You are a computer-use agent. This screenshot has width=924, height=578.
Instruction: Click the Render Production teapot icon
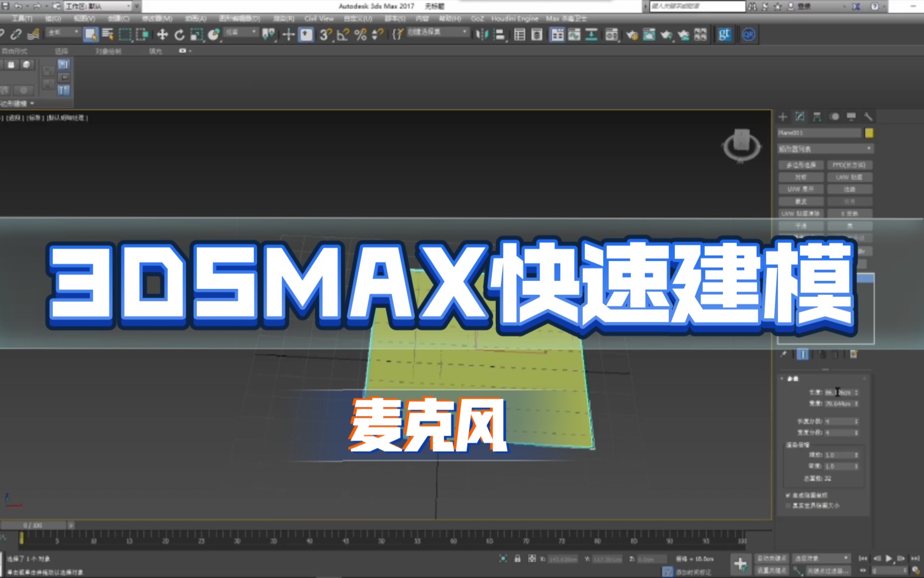click(x=666, y=35)
